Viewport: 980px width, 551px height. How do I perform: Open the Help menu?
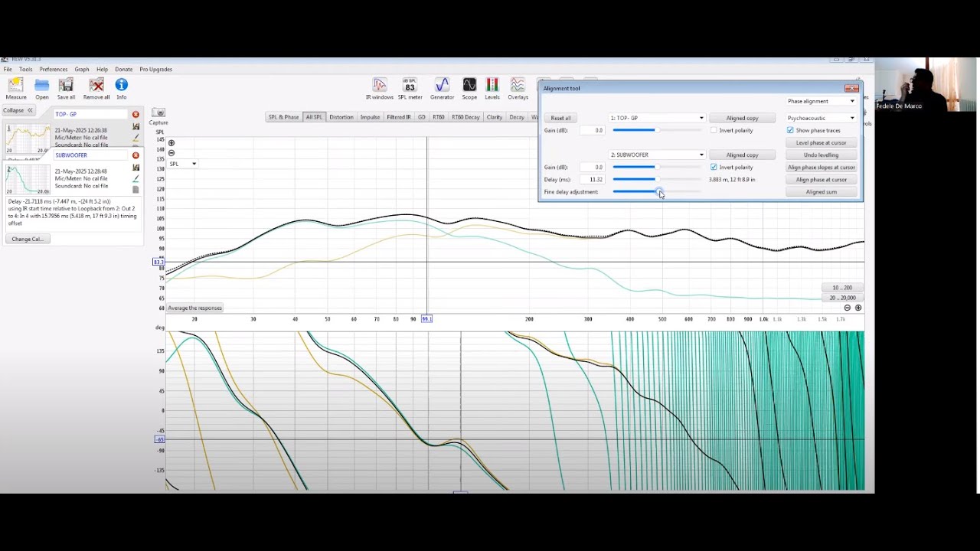(102, 70)
